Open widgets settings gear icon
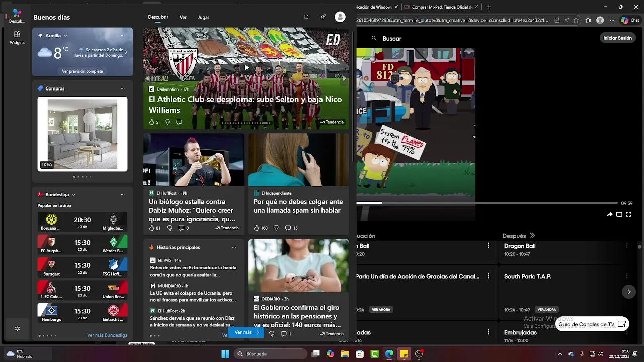The height and width of the screenshot is (362, 644). [x=17, y=328]
